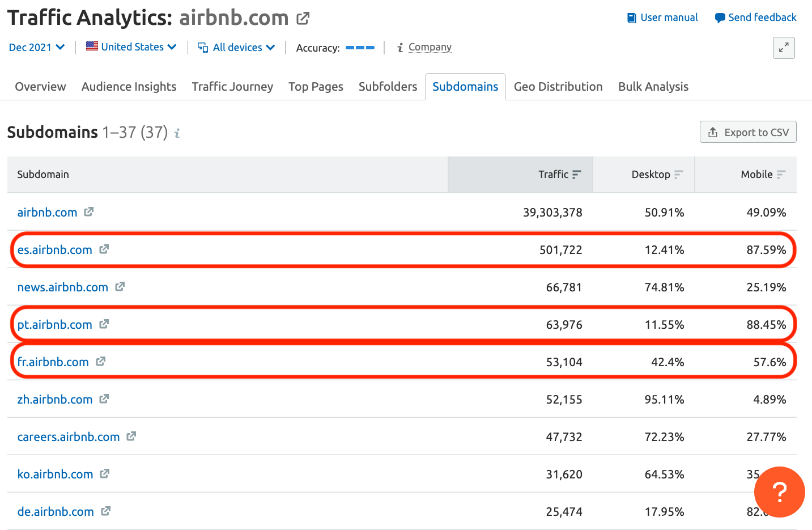Open the zh.airbnb.com subdomain link

54,400
